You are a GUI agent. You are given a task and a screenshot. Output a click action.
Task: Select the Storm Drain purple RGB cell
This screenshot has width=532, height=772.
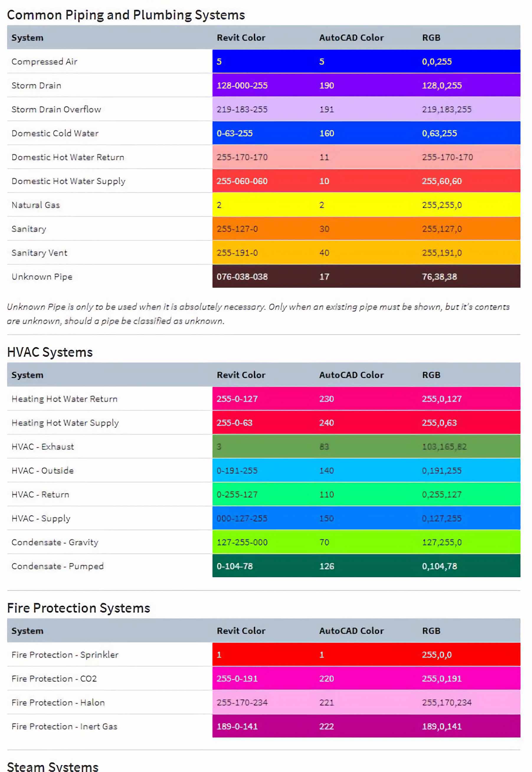pyautogui.click(x=441, y=86)
